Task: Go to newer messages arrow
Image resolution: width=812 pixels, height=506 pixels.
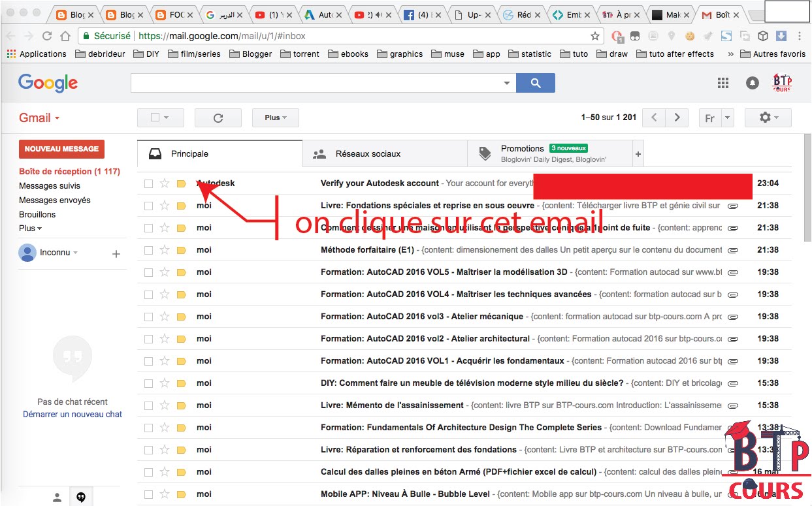Action: 654,118
